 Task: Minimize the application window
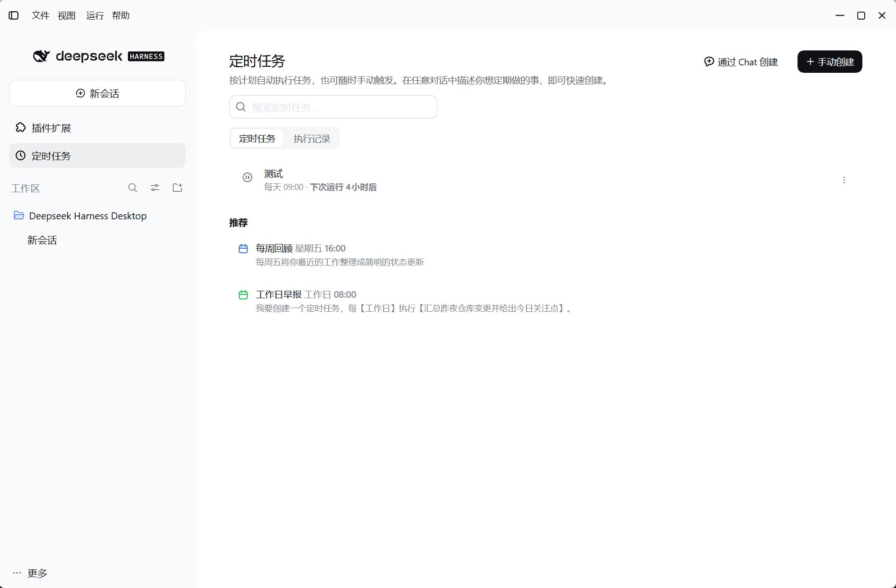click(840, 15)
